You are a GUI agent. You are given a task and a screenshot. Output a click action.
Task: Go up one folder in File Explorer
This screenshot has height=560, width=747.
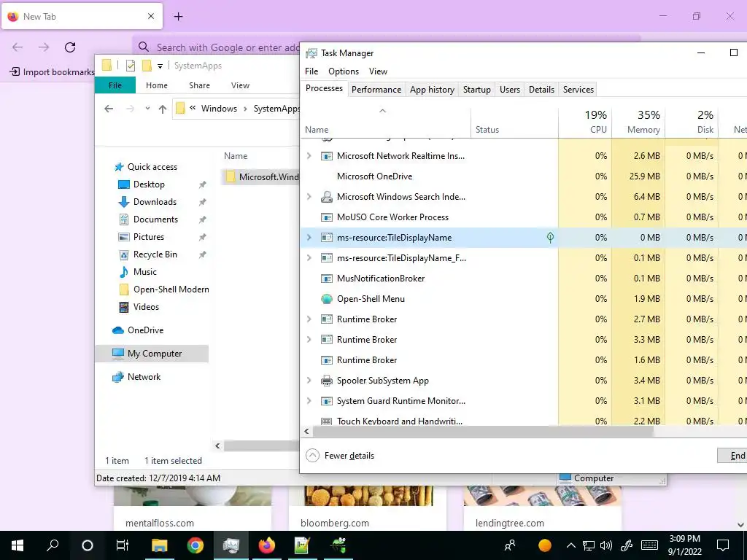(x=163, y=109)
